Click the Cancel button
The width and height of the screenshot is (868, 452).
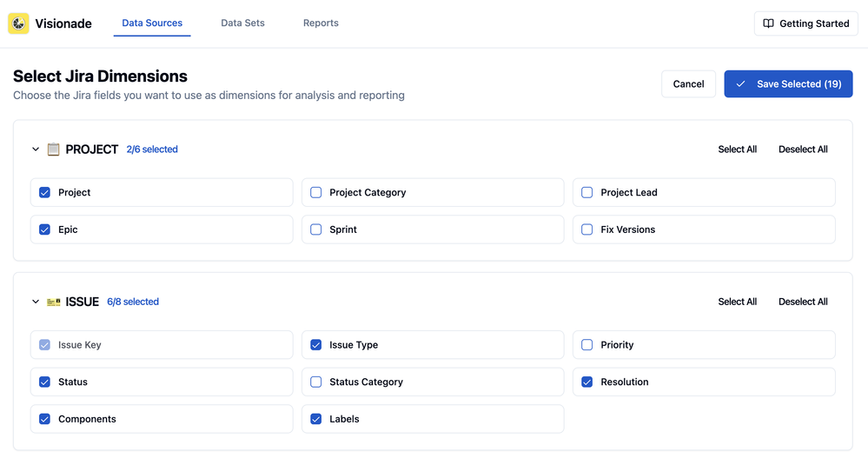[689, 84]
